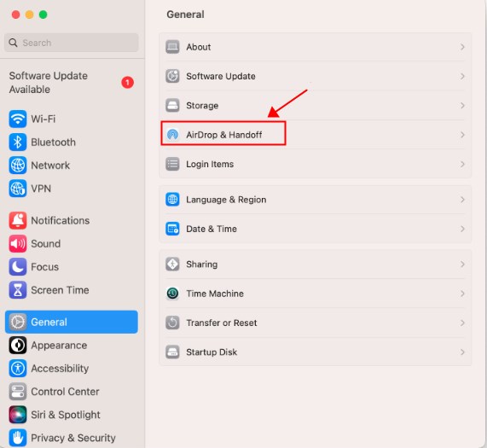Open the About settings label

199,47
